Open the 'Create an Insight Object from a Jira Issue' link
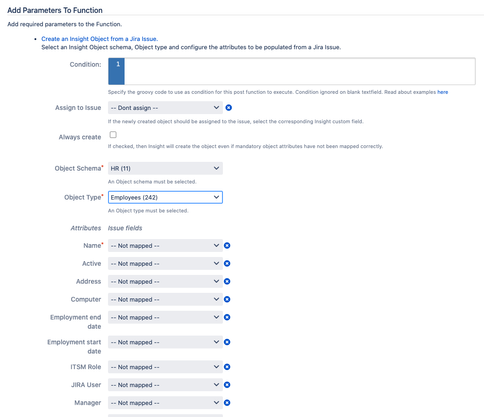484x417 pixels. [99, 39]
